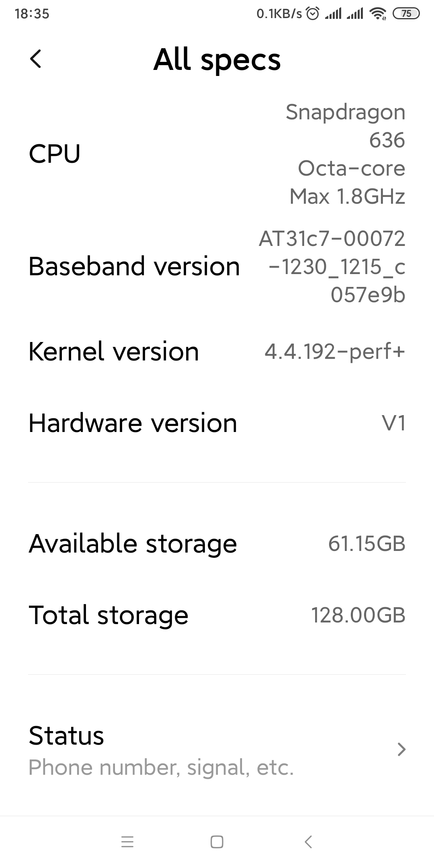The image size is (434, 868).
Task: Tap the All specs page title
Action: [217, 59]
